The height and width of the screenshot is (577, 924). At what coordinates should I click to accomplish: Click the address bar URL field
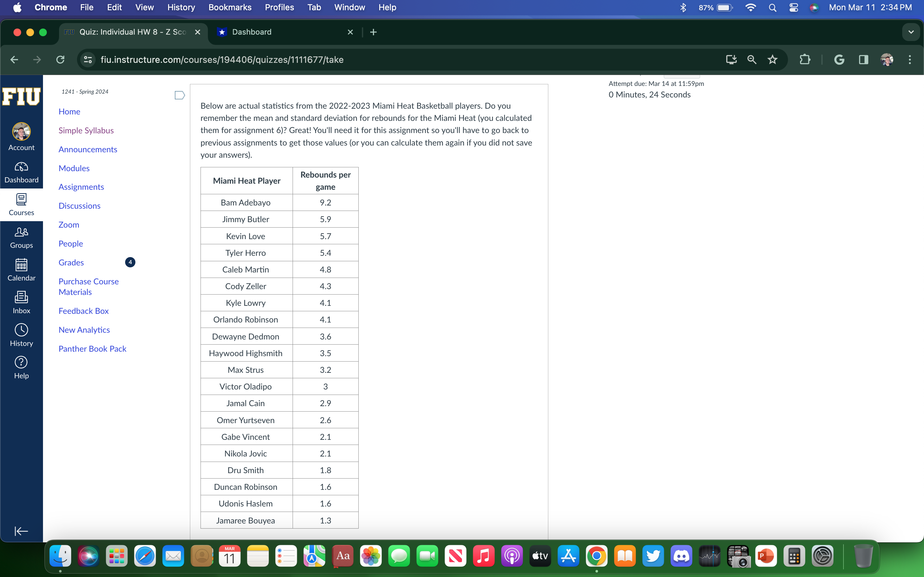(x=222, y=60)
